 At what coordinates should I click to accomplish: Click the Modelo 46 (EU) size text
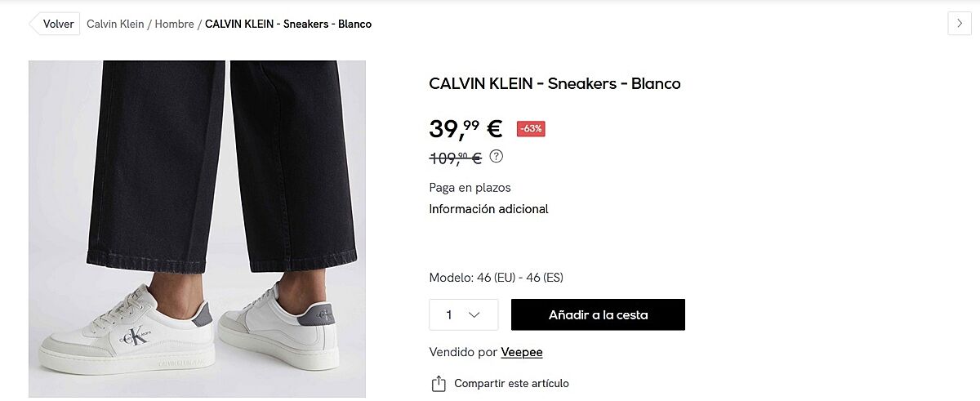pyautogui.click(x=496, y=278)
